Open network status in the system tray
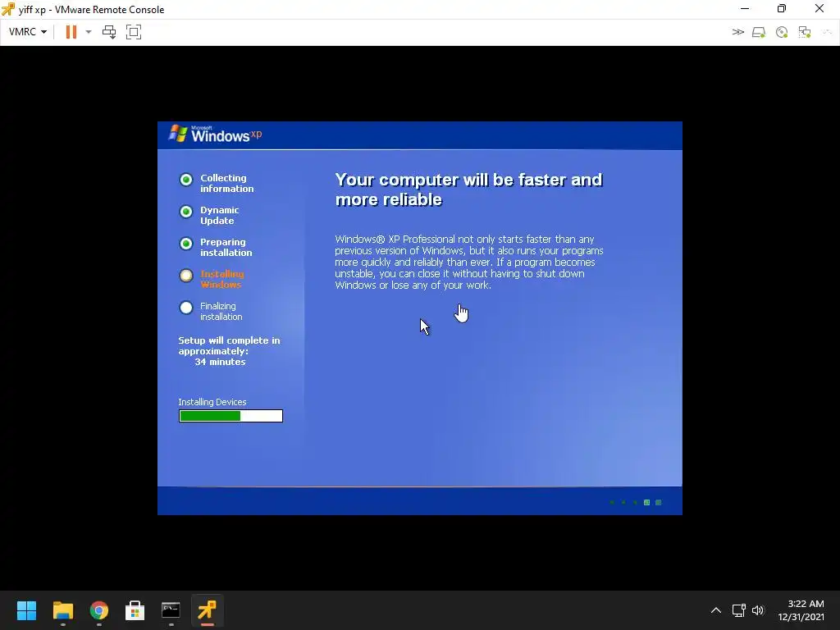The height and width of the screenshot is (630, 840). coord(739,610)
